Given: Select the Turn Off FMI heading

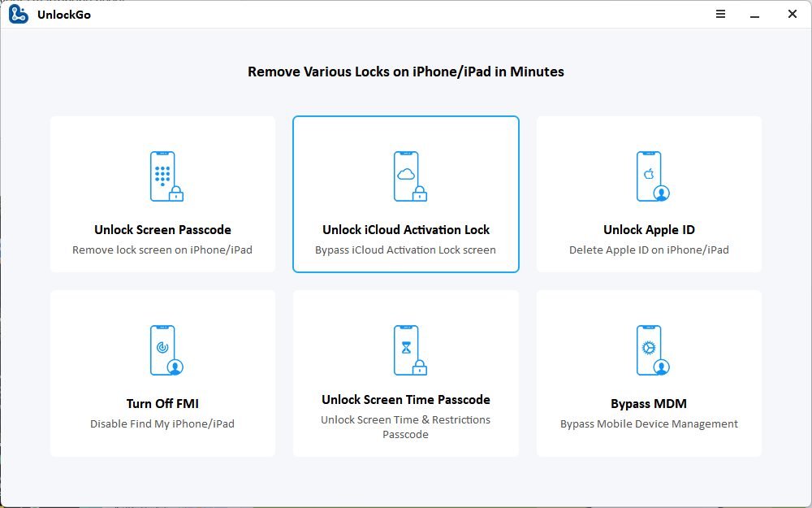Looking at the screenshot, I should click(162, 403).
